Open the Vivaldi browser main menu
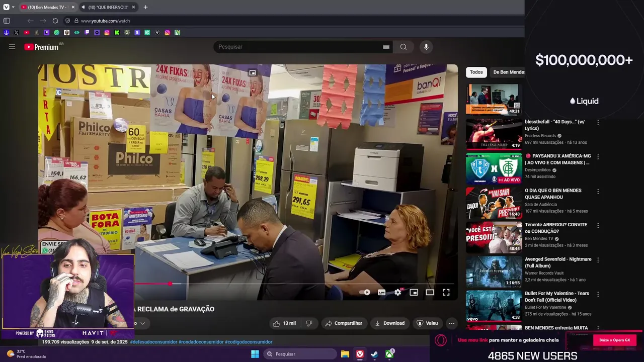This screenshot has height=362, width=644. (6, 7)
